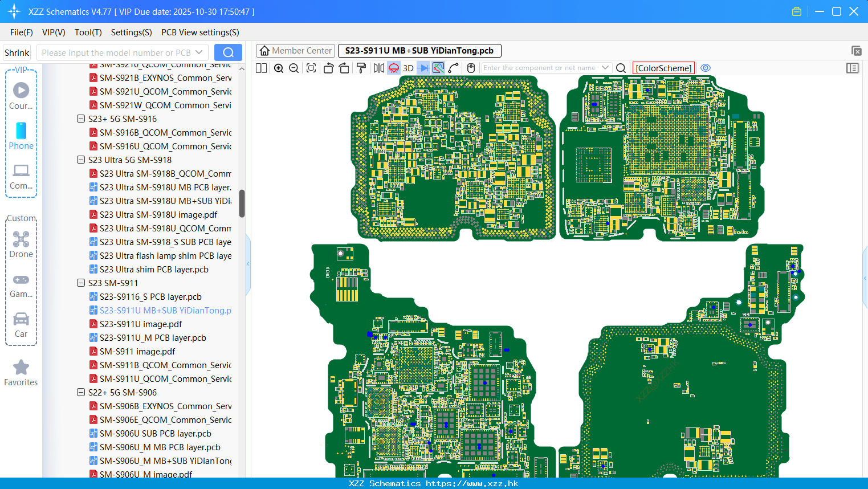
Task: Open the Courses sidebar item
Action: click(x=21, y=96)
